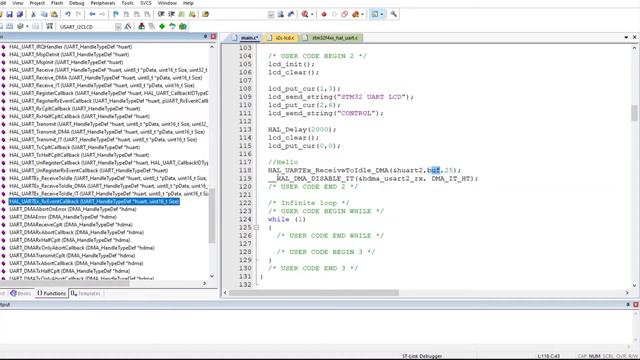Viewport: 640px width, 360px height.
Task: Open the Debug menu
Action: (76, 3)
